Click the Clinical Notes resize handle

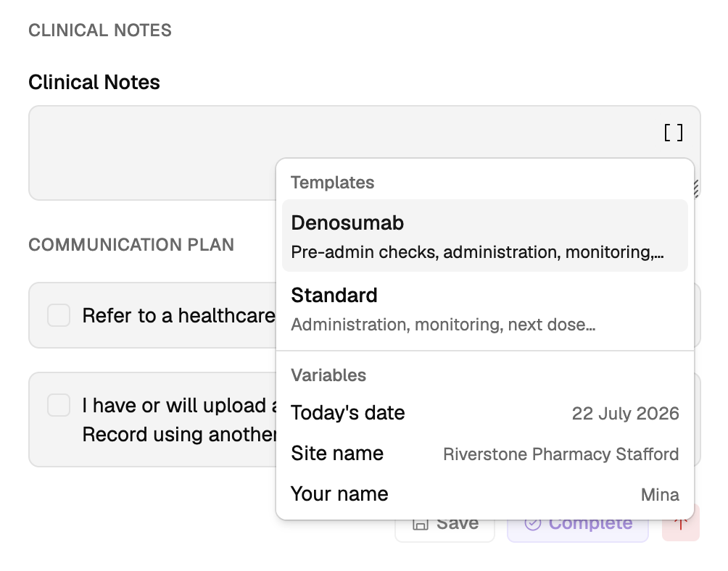(696, 189)
